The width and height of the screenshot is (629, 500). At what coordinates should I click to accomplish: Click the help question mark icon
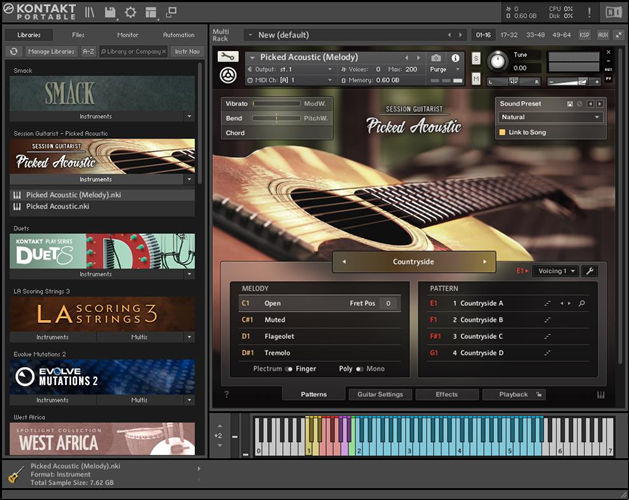pyautogui.click(x=226, y=394)
